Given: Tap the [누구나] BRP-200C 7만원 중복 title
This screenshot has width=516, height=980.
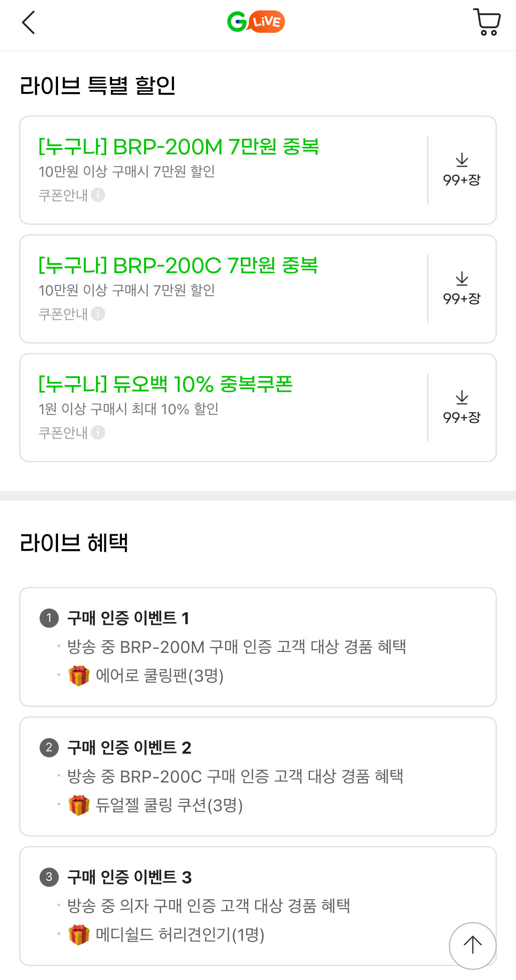Looking at the screenshot, I should pos(178,265).
